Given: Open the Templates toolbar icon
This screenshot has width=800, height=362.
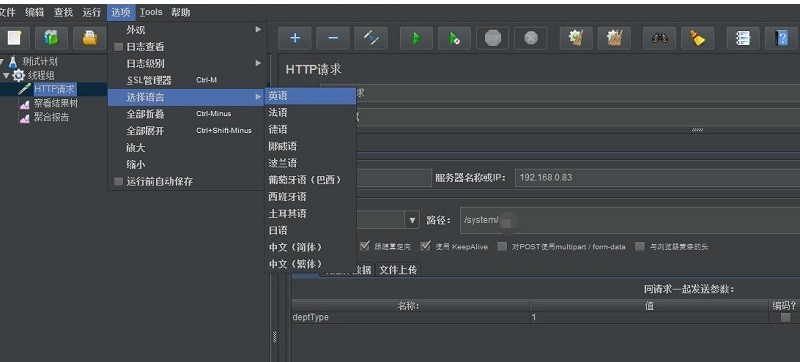Looking at the screenshot, I should (51, 38).
